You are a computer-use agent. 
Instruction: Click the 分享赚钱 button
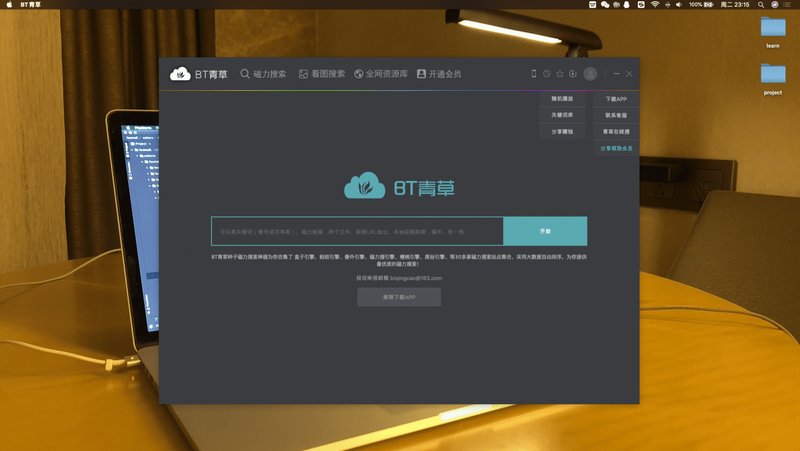(562, 132)
